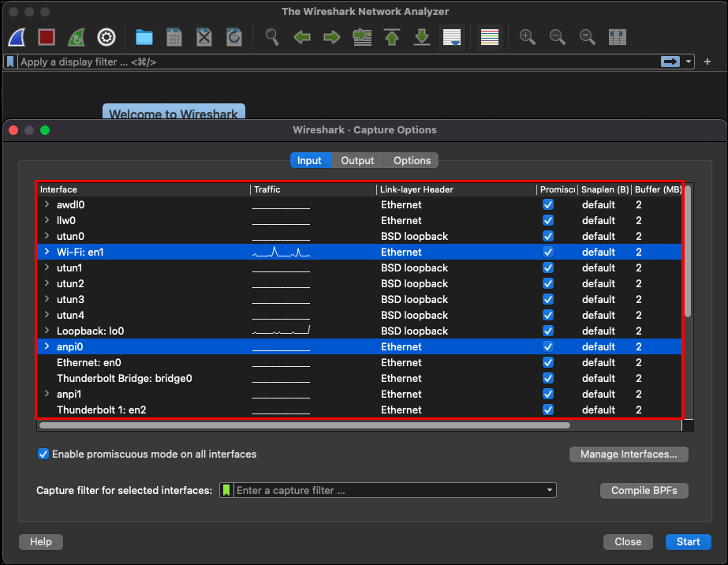Screen dimensions: 728x565
Task: Click the Manage Interfaces button
Action: click(629, 454)
